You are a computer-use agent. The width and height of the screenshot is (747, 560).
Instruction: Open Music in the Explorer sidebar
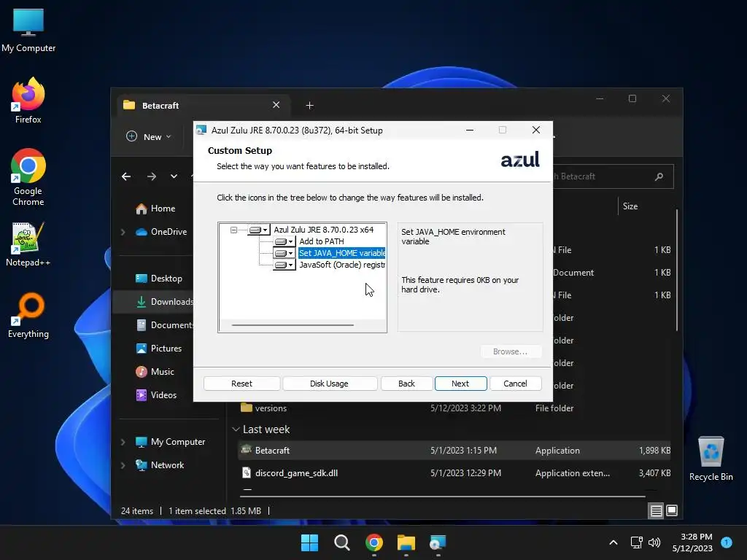click(x=155, y=372)
